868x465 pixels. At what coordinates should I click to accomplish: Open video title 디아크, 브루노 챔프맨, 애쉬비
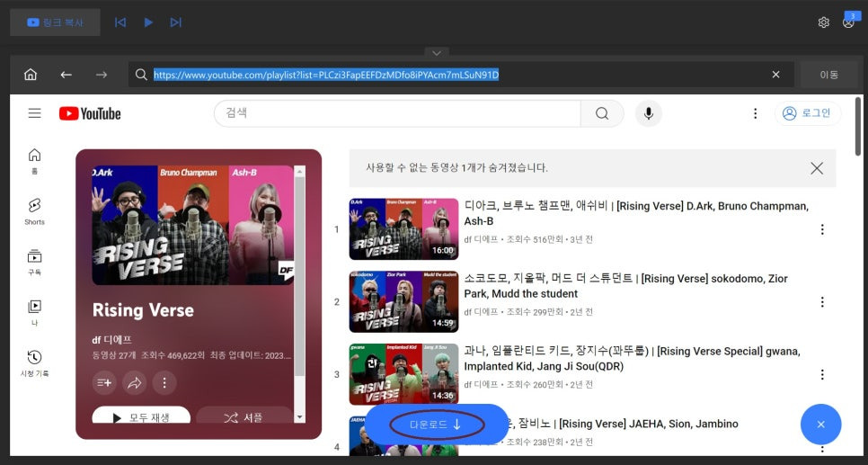coord(636,213)
